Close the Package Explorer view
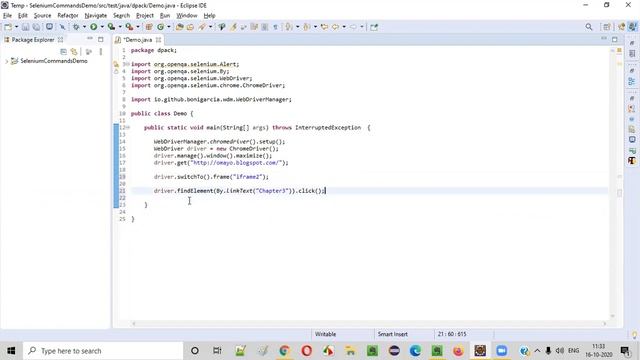Screen dimensions: 640x360 click(x=60, y=40)
